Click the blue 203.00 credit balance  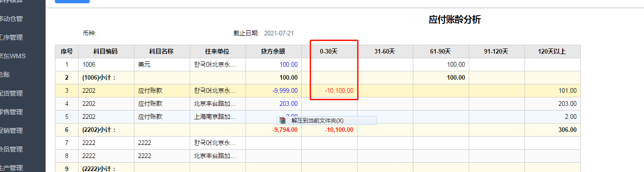[288, 104]
